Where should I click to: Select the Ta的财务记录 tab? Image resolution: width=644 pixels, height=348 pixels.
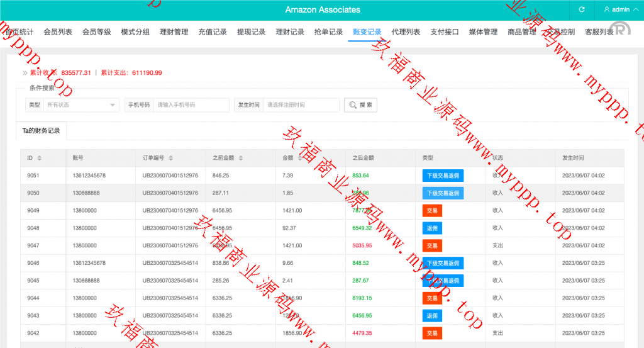pyautogui.click(x=41, y=131)
